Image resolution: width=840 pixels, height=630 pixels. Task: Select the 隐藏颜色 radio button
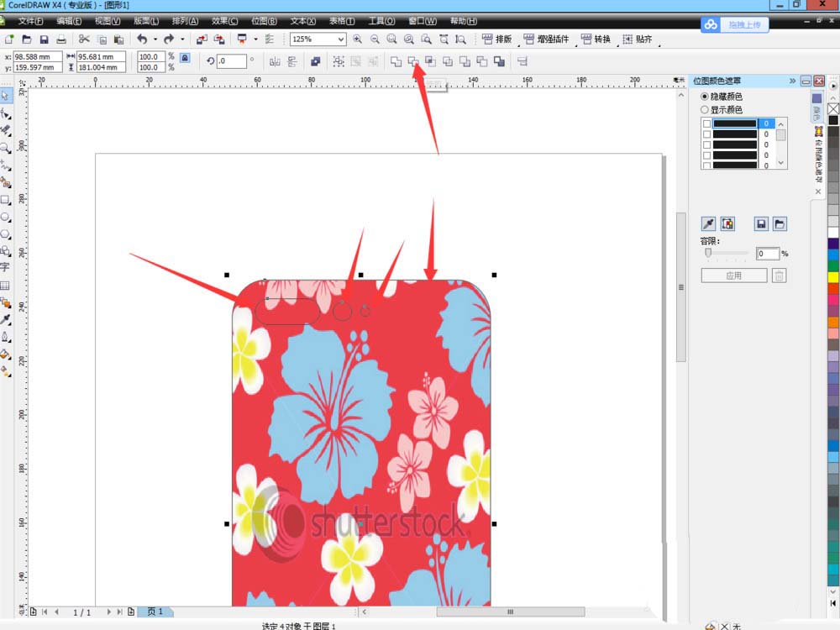[705, 97]
